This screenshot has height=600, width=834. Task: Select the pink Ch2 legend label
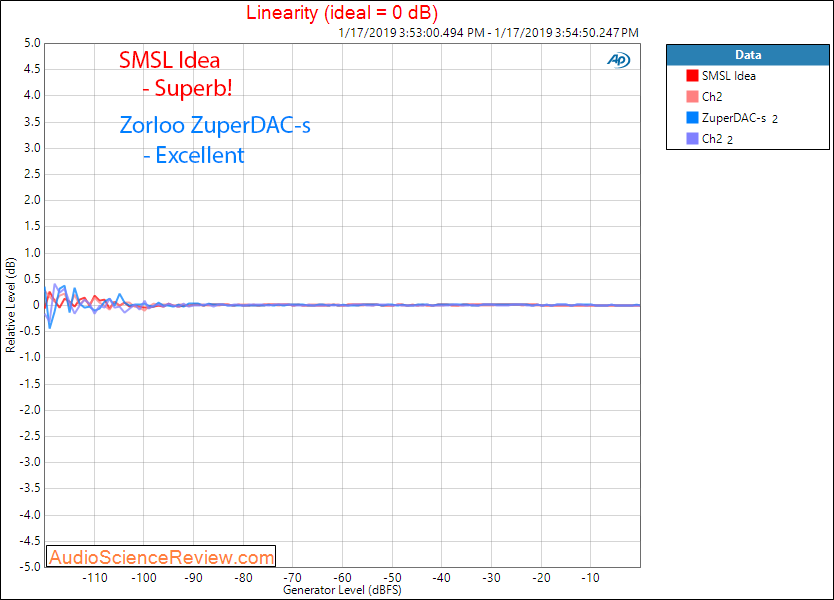pos(712,97)
